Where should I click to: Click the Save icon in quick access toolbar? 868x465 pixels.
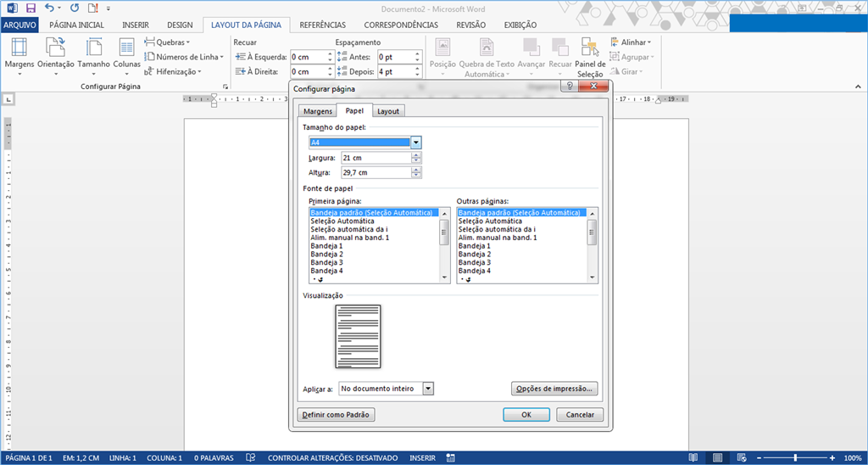coord(31,8)
